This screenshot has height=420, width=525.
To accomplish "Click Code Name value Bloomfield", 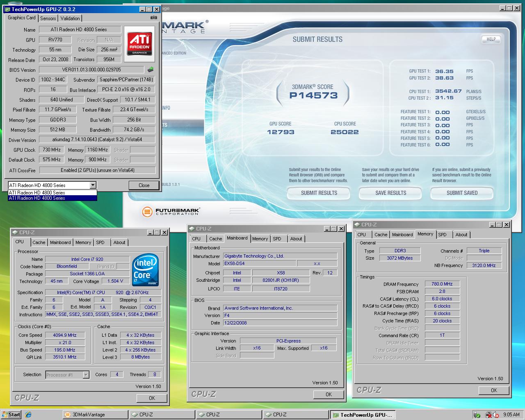I will (67, 266).
